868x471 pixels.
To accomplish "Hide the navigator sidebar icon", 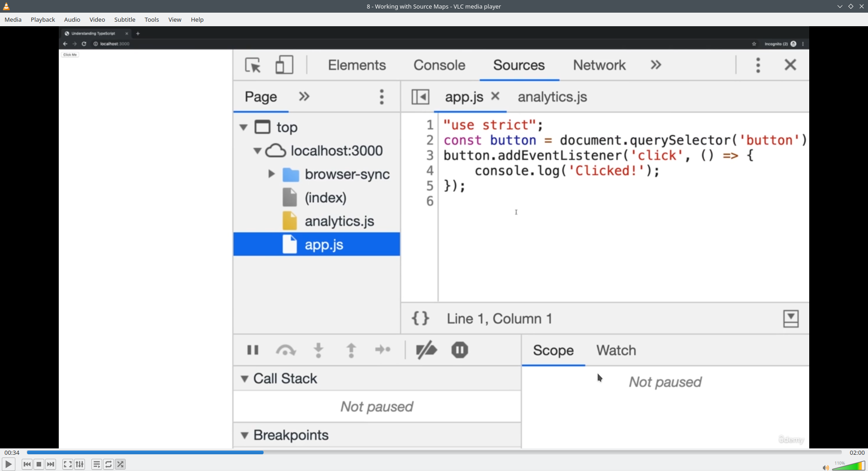I will click(420, 97).
